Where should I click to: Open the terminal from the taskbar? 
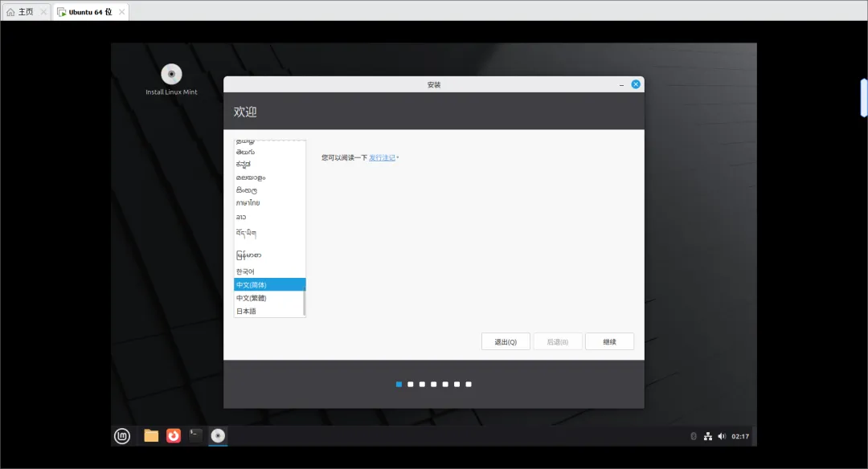(194, 436)
